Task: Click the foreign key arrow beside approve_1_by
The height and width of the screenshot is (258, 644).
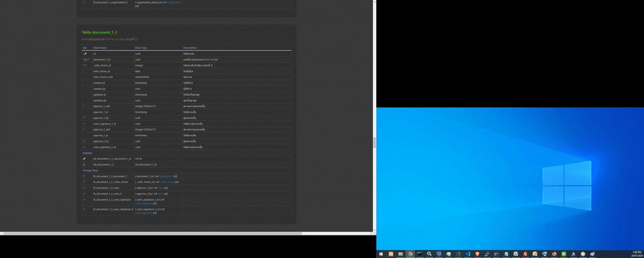Action: click(x=84, y=117)
